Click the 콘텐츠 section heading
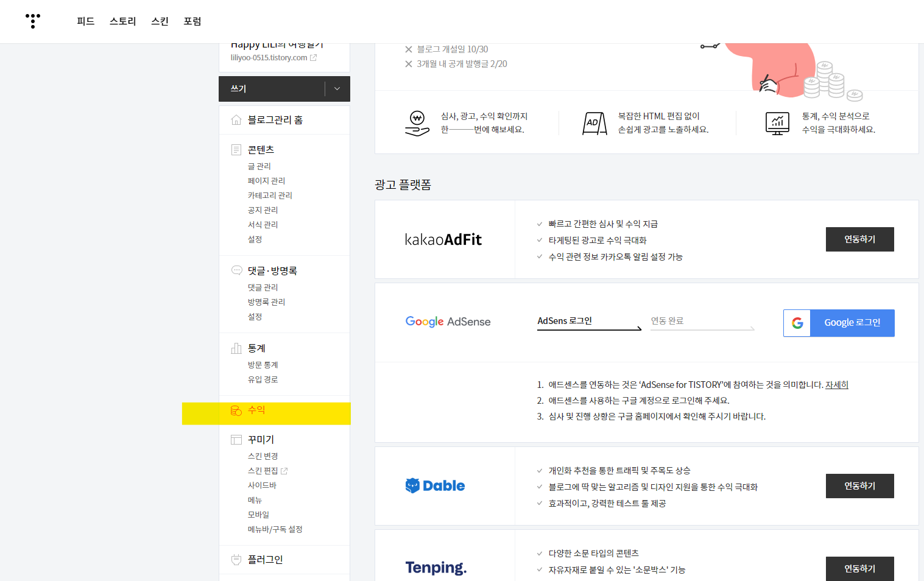 pyautogui.click(x=261, y=150)
